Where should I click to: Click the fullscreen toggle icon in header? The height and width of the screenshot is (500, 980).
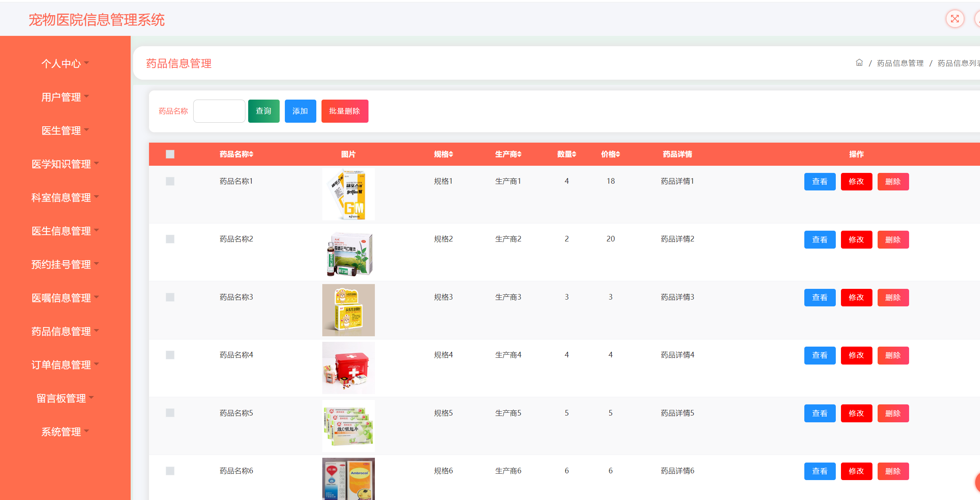[955, 19]
